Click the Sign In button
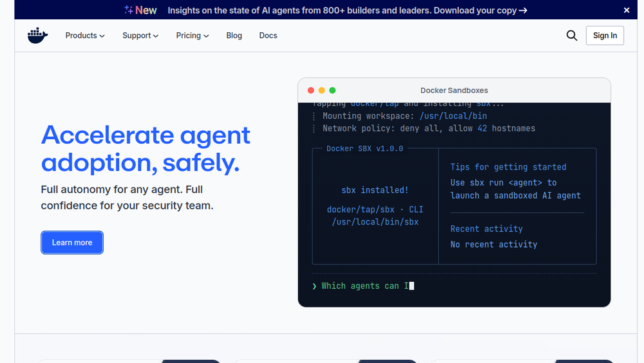 coord(605,35)
